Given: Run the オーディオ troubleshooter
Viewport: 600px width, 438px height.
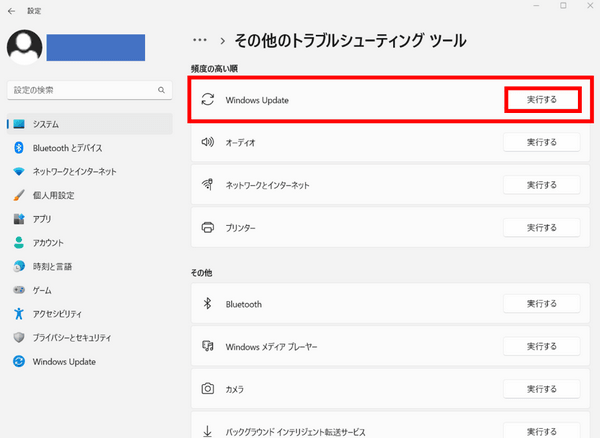Looking at the screenshot, I should (541, 142).
